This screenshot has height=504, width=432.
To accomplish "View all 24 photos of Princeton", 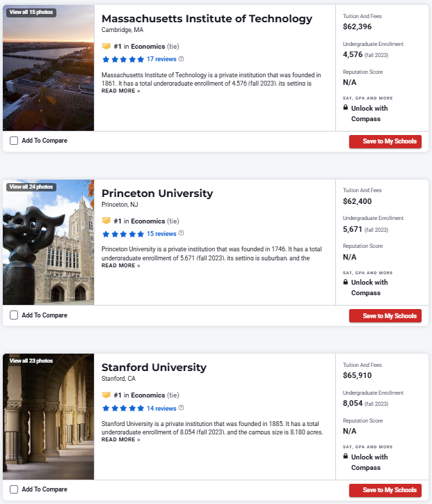I will 31,187.
